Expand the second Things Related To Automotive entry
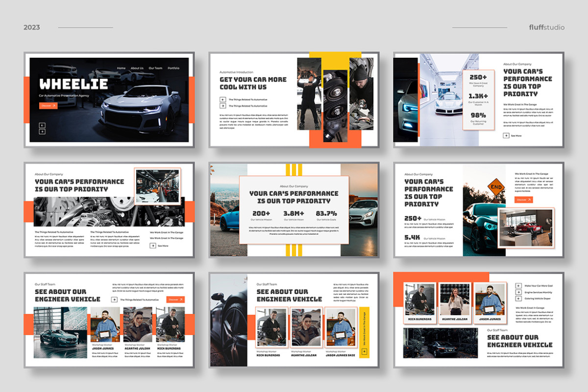Screen dimensions: 588x392 [x=223, y=105]
